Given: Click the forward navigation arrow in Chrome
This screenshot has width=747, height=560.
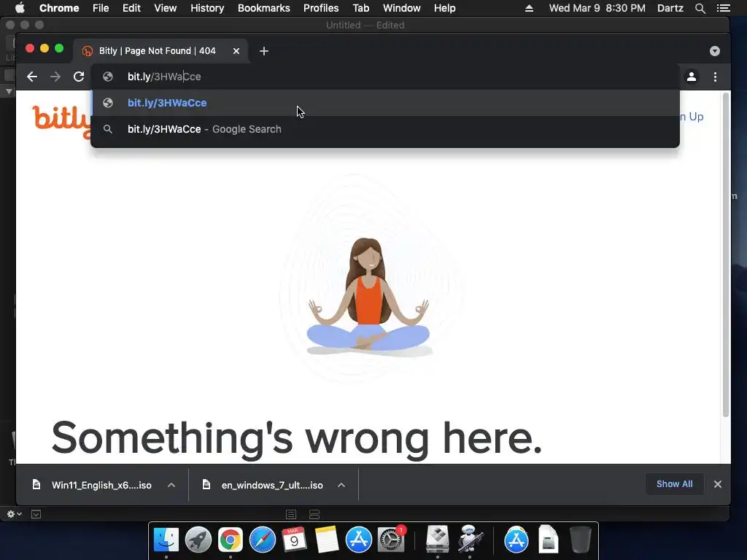Looking at the screenshot, I should (55, 77).
